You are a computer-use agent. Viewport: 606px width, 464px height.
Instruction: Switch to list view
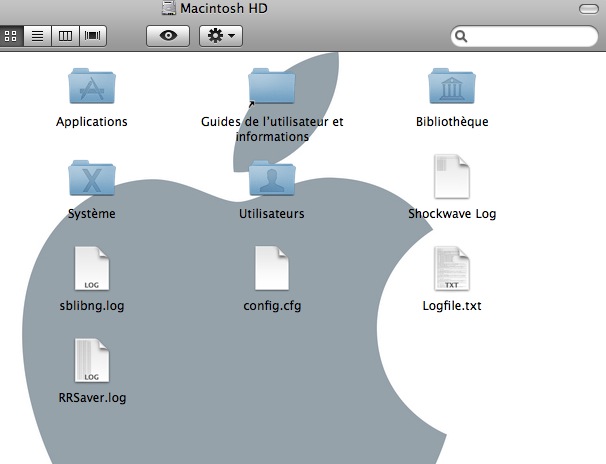click(37, 36)
